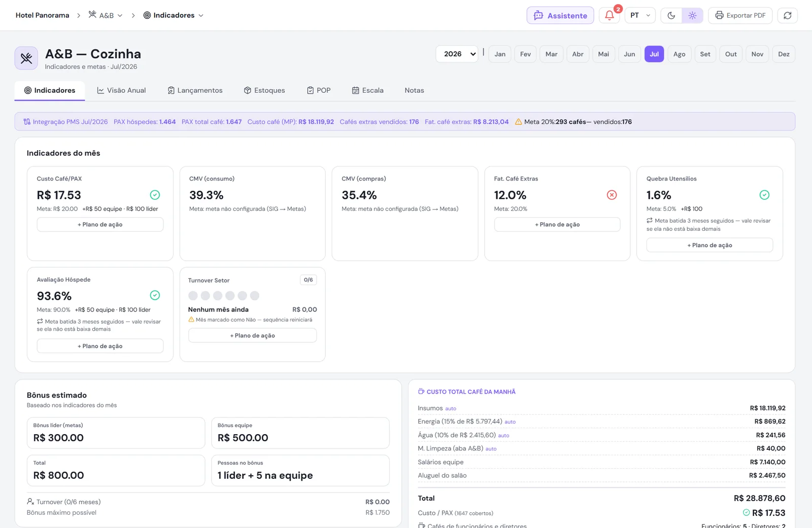Click the auto label next to Insumos
Screen dimensions: 812x528
tap(451, 408)
